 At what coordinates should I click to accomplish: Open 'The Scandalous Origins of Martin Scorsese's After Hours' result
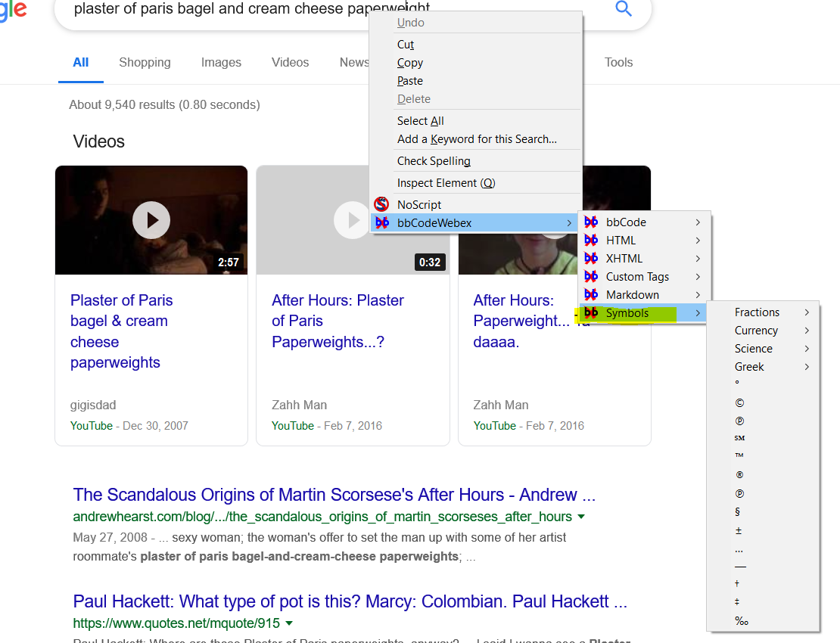pos(334,495)
